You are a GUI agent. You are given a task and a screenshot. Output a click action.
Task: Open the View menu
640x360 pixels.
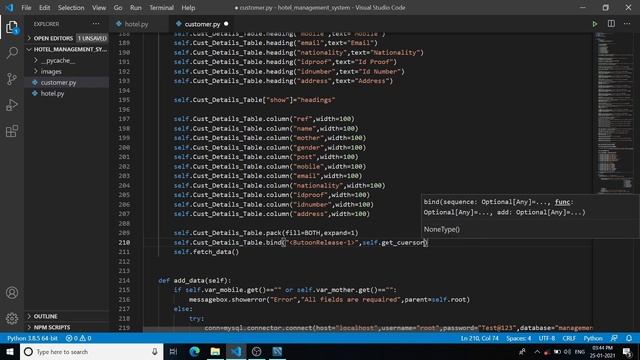(x=99, y=8)
